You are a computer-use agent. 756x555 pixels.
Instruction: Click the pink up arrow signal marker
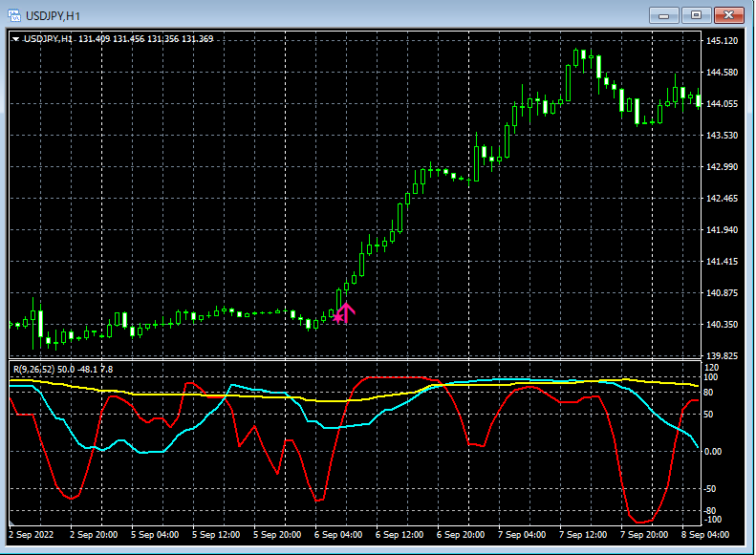[x=347, y=310]
